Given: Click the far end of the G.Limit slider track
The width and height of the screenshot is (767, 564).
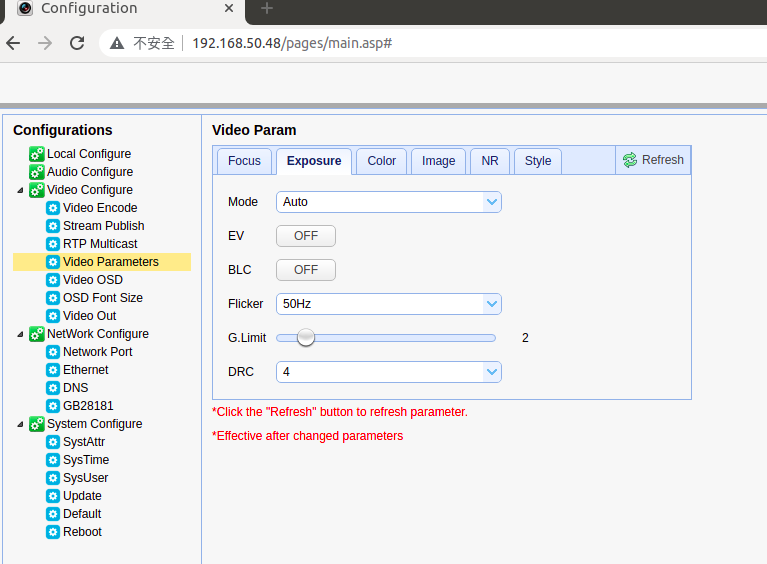Looking at the screenshot, I should point(492,338).
